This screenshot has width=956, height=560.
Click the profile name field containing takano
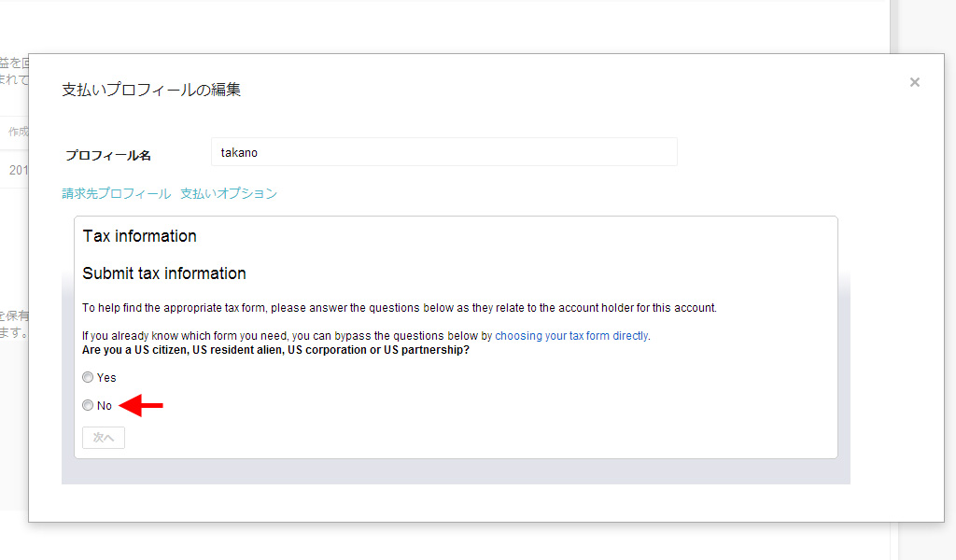(443, 152)
